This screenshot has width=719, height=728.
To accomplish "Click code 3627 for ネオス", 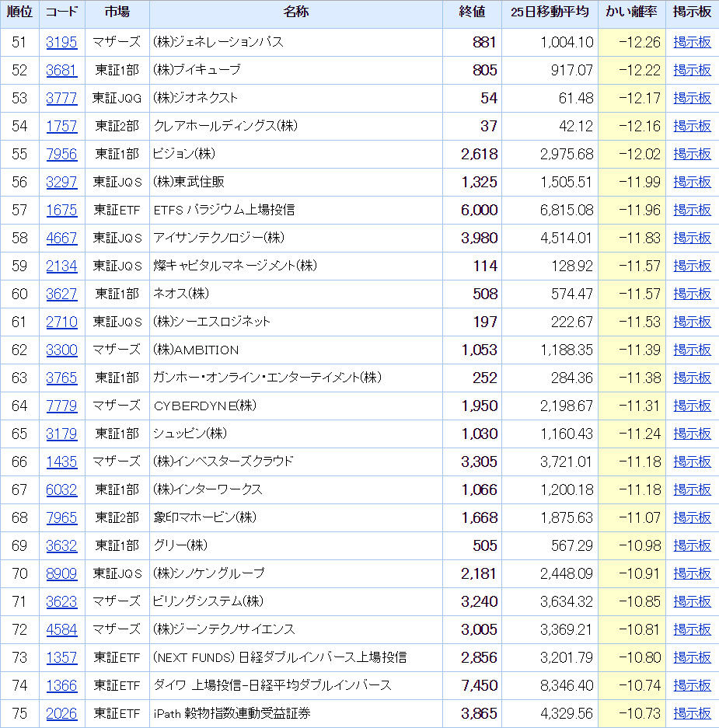I will point(61,294).
